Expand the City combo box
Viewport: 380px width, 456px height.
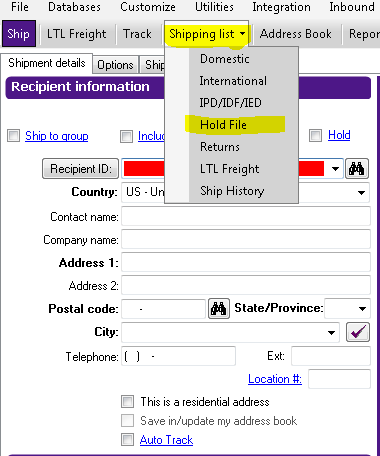331,332
